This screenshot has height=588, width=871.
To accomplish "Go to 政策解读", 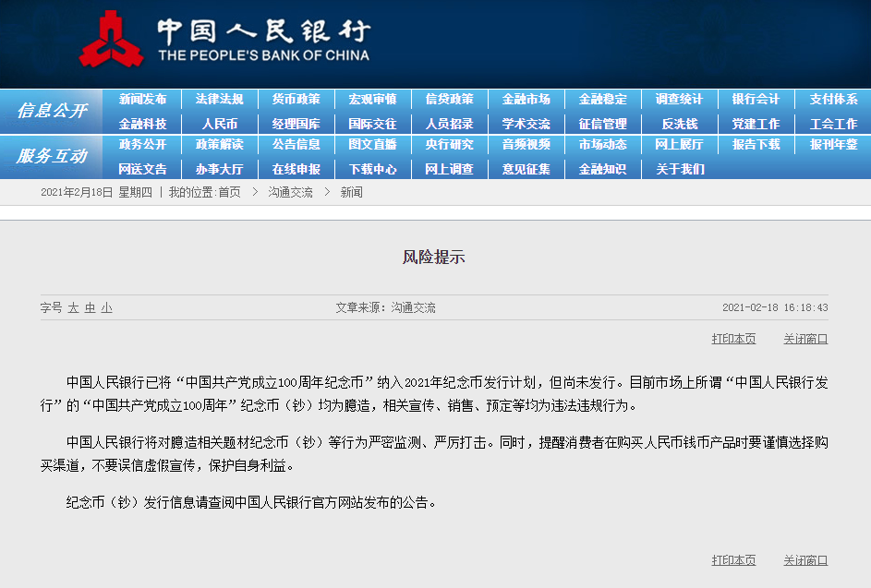I will (219, 144).
